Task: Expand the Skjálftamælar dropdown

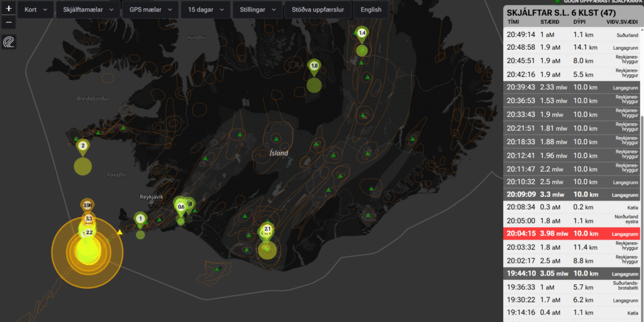Action: click(x=88, y=10)
